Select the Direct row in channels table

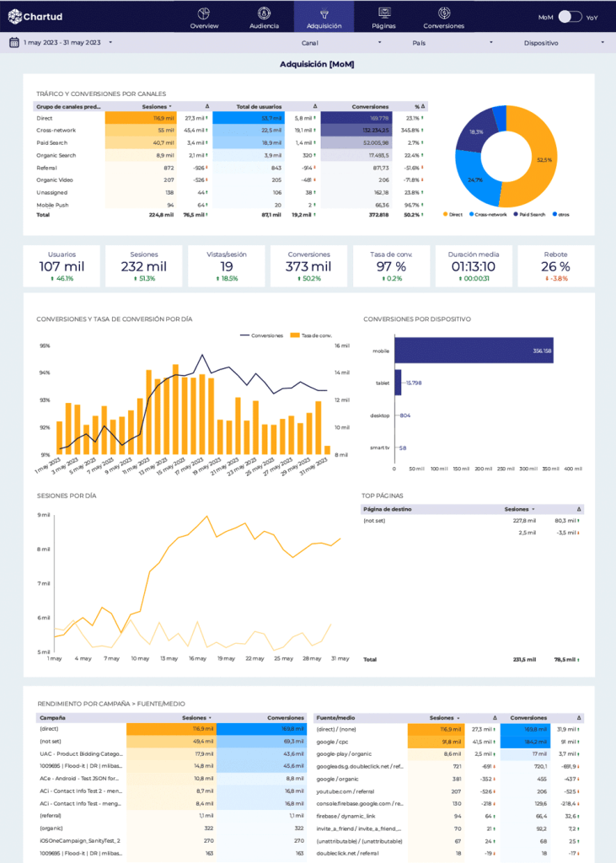click(231, 118)
